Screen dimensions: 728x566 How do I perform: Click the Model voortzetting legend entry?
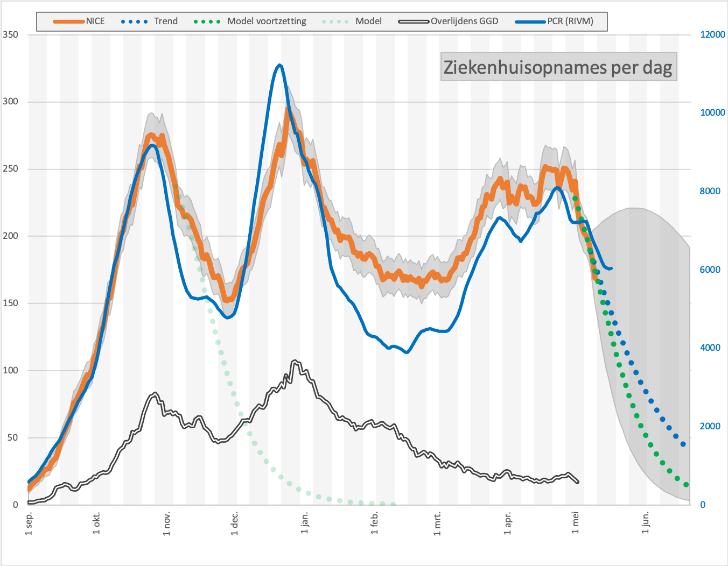point(250,22)
